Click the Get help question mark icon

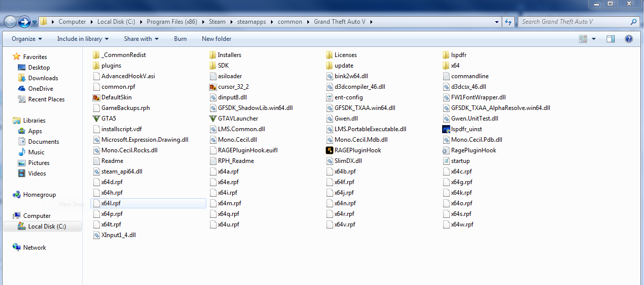point(629,39)
